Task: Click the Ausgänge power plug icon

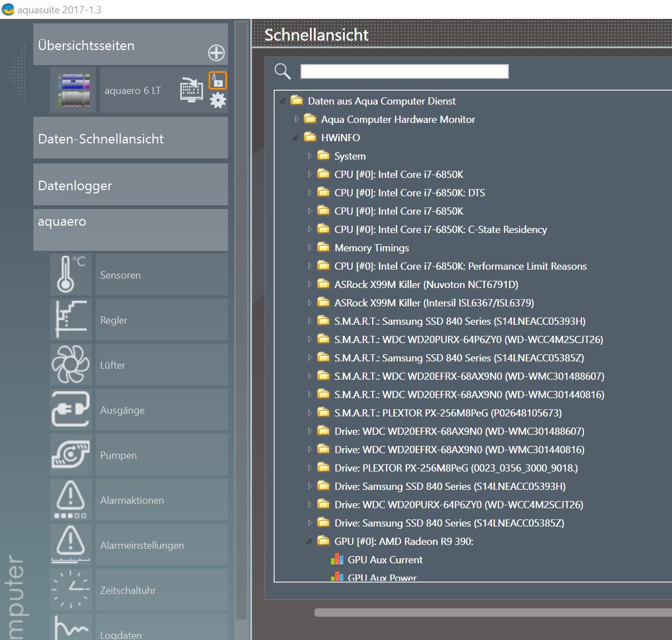Action: click(71, 409)
